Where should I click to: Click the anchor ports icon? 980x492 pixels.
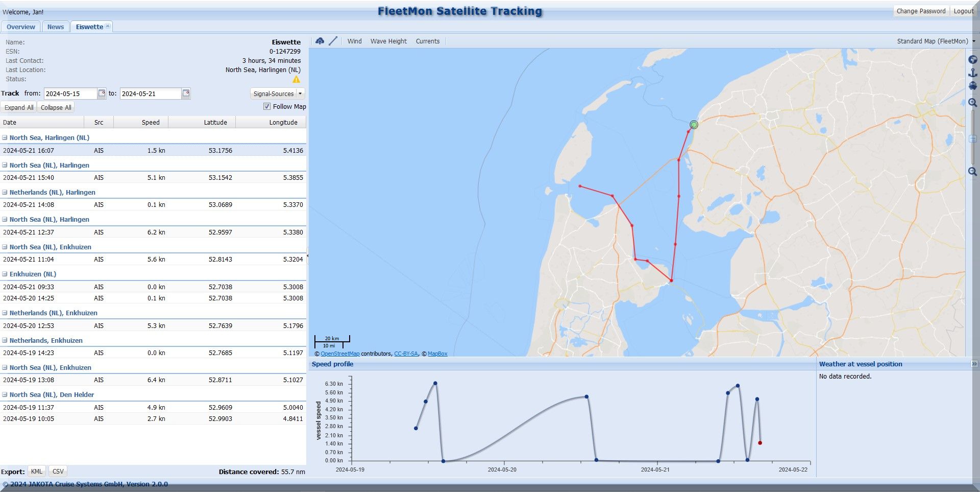(973, 73)
